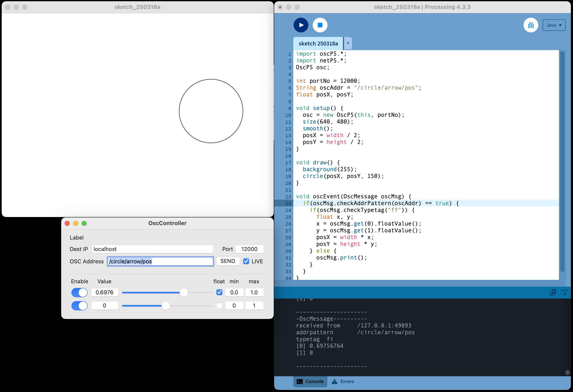Uncheck the first row float checkbox
This screenshot has width=573, height=392.
(x=219, y=292)
